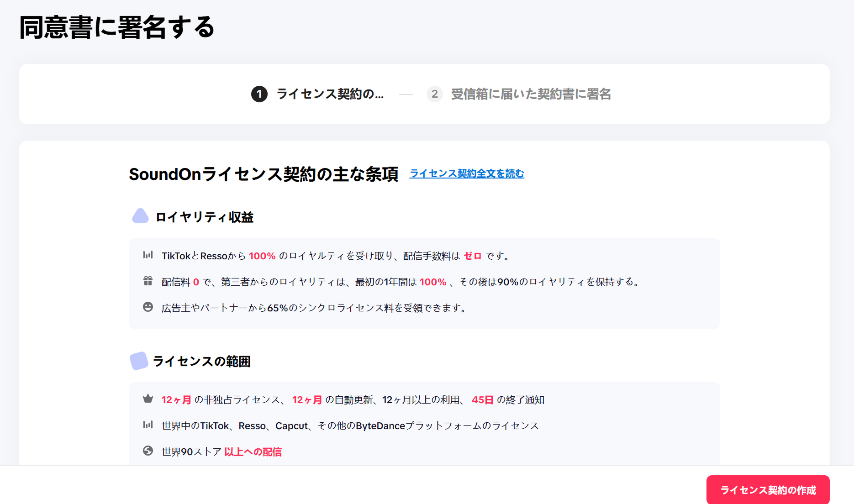Click the ライセンスの範囲 heading text

coord(202,361)
